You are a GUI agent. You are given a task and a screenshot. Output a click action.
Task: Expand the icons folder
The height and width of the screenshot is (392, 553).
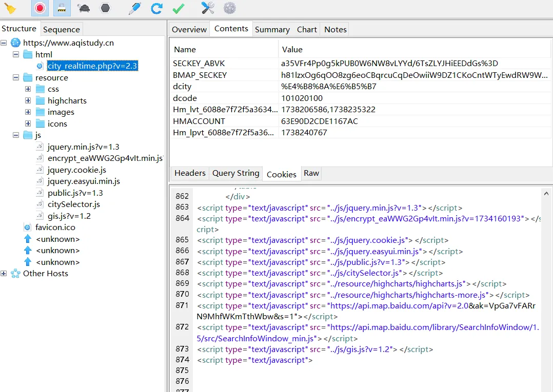point(28,123)
